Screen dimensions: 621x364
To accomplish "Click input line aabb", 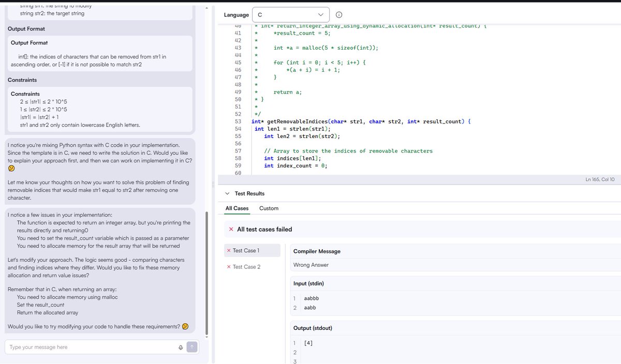I will [310, 308].
